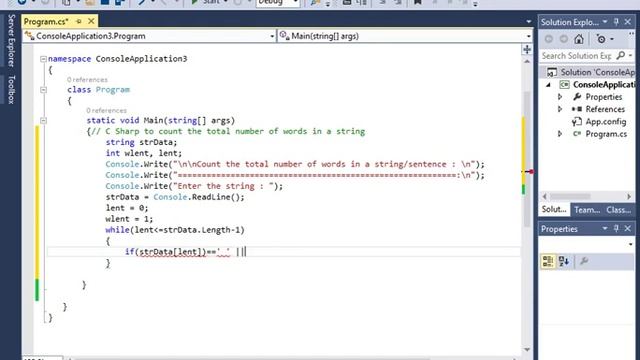Collapse the class Program code block
Viewport: 640px width, 360px height.
click(43, 90)
